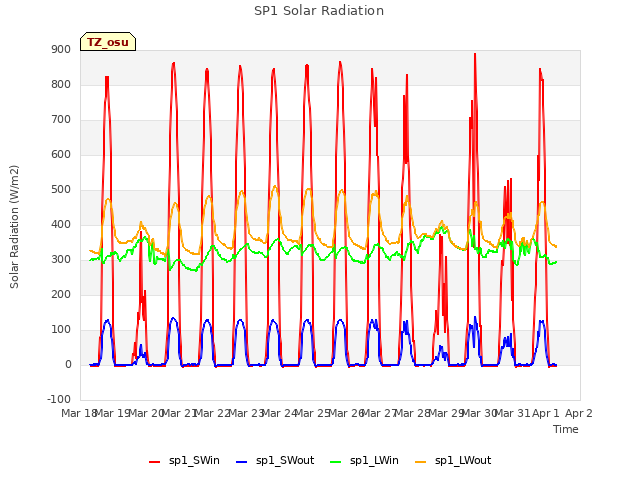Click the sp1_LWin legend entry
640x480 pixels.
pyautogui.click(x=364, y=461)
